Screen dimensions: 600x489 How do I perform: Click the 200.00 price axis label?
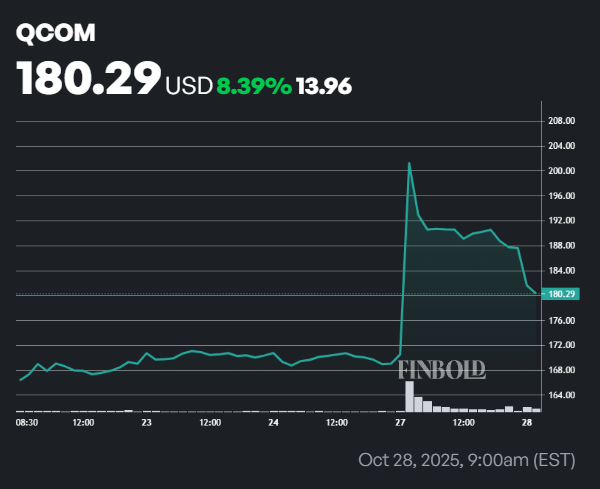(562, 171)
